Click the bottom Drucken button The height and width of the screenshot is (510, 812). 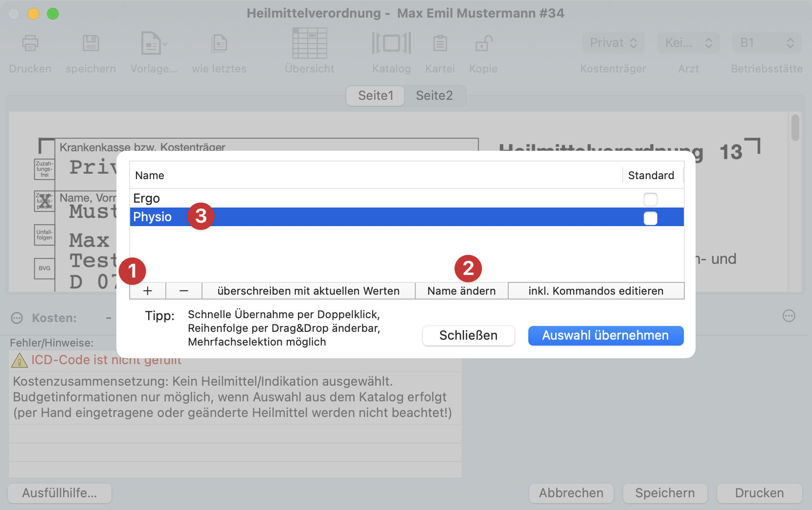[760, 493]
